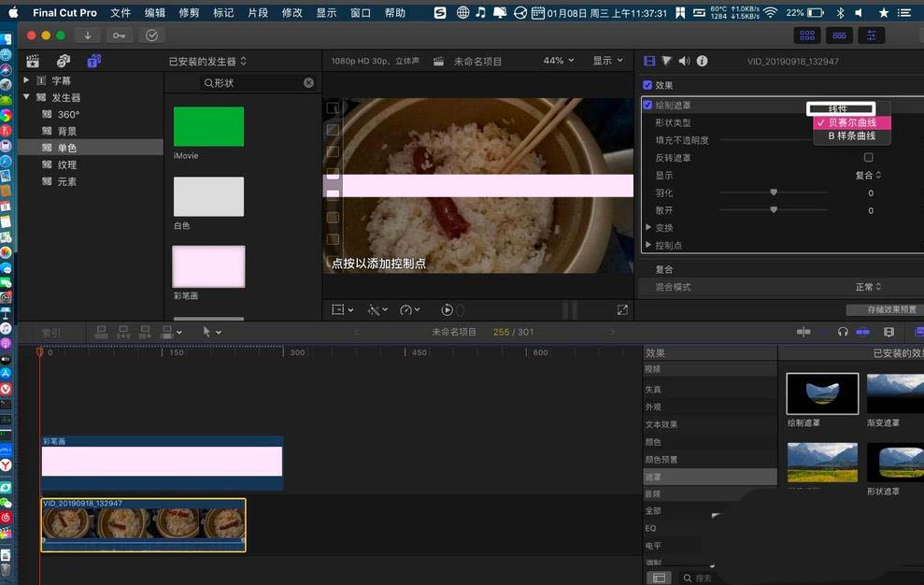Expand the 字幕 category
The height and width of the screenshot is (585, 924).
tap(26, 80)
